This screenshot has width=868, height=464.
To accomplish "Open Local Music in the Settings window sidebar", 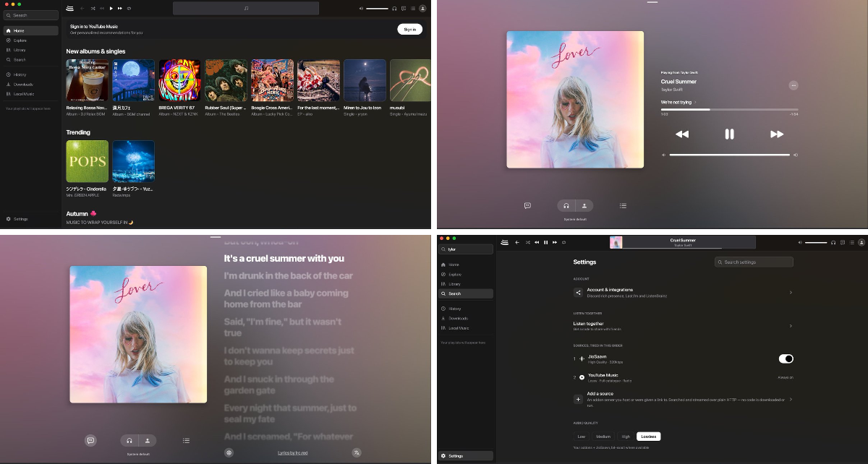I will coord(466,328).
